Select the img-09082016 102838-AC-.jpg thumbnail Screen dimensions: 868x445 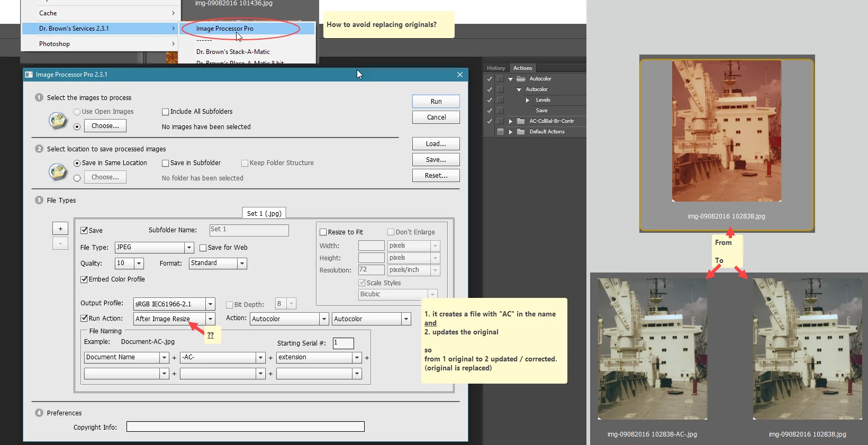[653, 349]
